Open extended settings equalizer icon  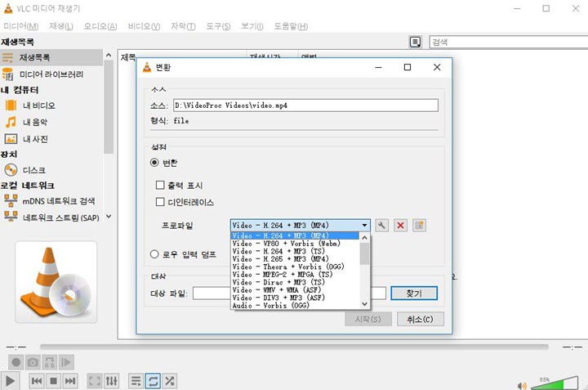click(111, 381)
